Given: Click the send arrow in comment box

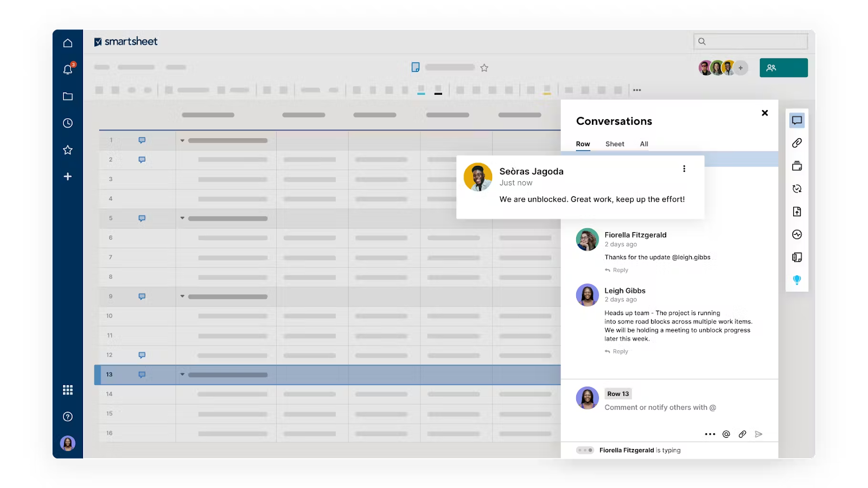Looking at the screenshot, I should [x=758, y=434].
